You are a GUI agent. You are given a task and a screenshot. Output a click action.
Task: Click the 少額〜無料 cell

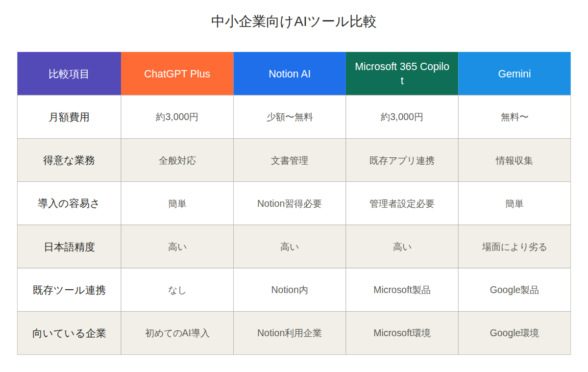290,117
